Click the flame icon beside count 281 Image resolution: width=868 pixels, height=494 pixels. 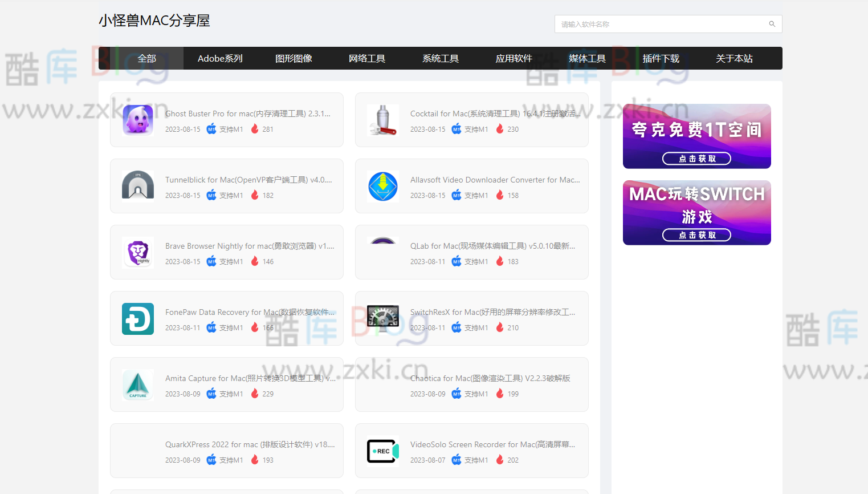coord(254,129)
